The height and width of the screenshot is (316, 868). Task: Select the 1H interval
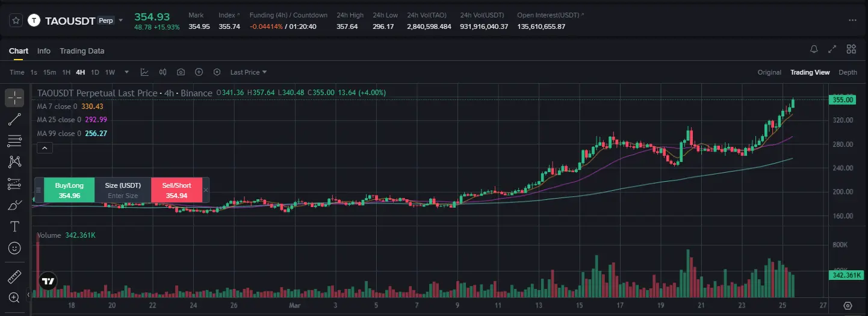point(66,72)
